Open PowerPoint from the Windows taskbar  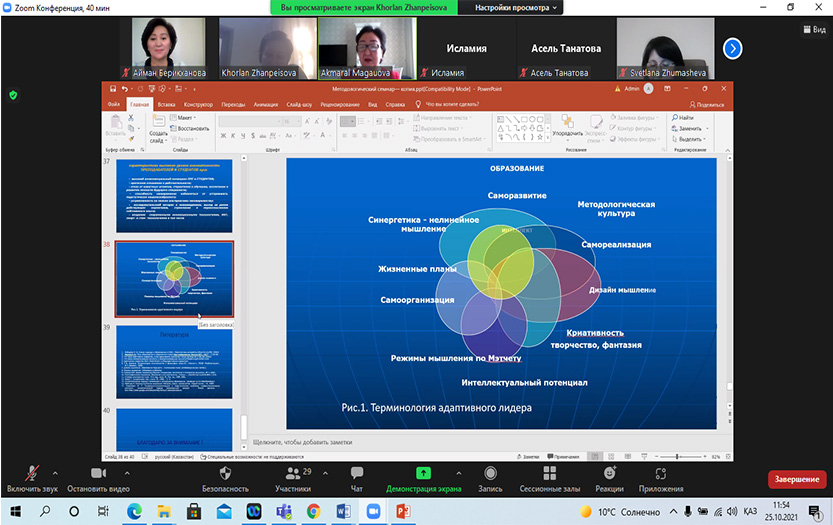point(404,511)
